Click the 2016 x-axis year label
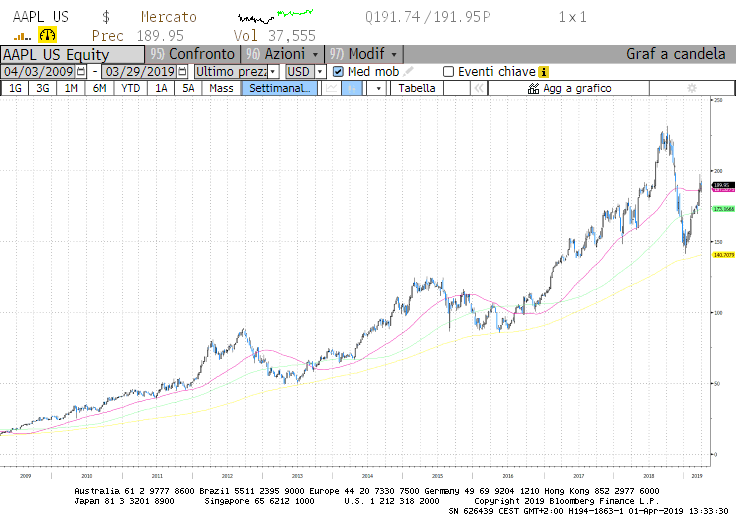736x530 pixels. (x=507, y=476)
